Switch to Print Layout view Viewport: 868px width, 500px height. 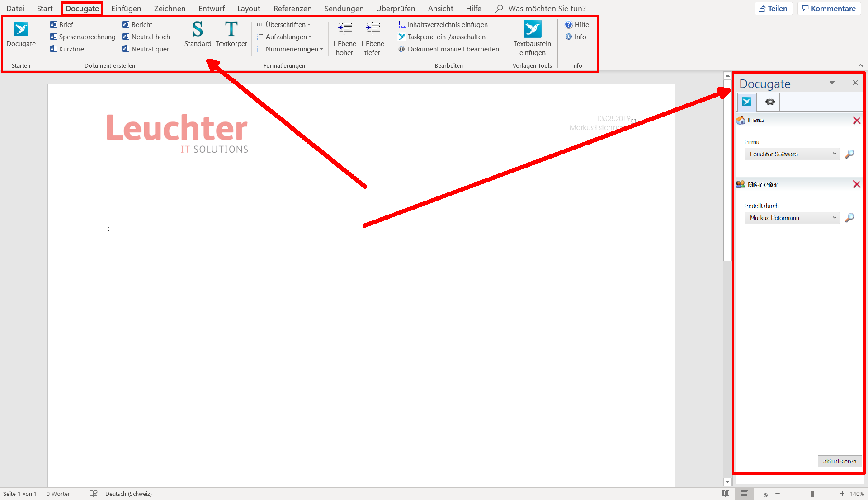744,494
